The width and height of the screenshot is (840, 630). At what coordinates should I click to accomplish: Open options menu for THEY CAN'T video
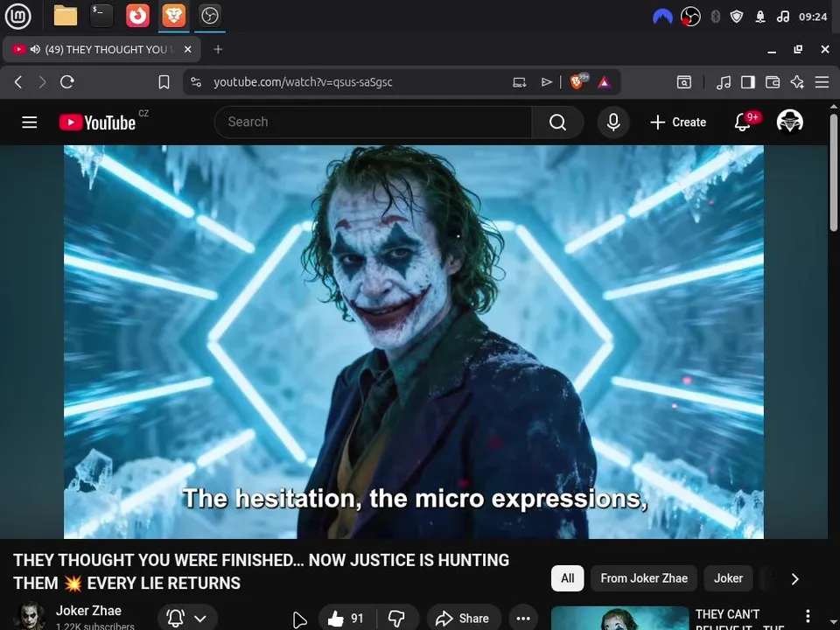(x=808, y=616)
